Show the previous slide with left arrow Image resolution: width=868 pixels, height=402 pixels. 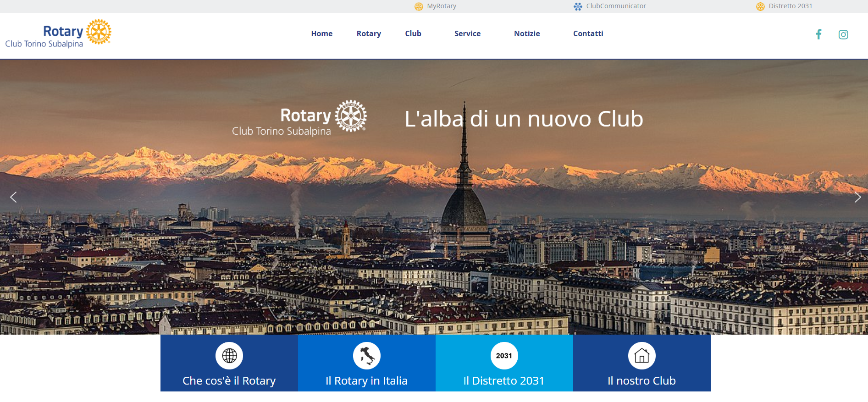point(13,197)
